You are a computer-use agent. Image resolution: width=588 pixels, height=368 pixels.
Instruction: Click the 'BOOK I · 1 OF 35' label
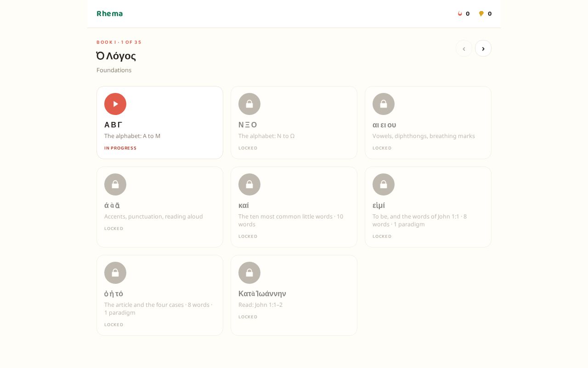click(x=119, y=42)
